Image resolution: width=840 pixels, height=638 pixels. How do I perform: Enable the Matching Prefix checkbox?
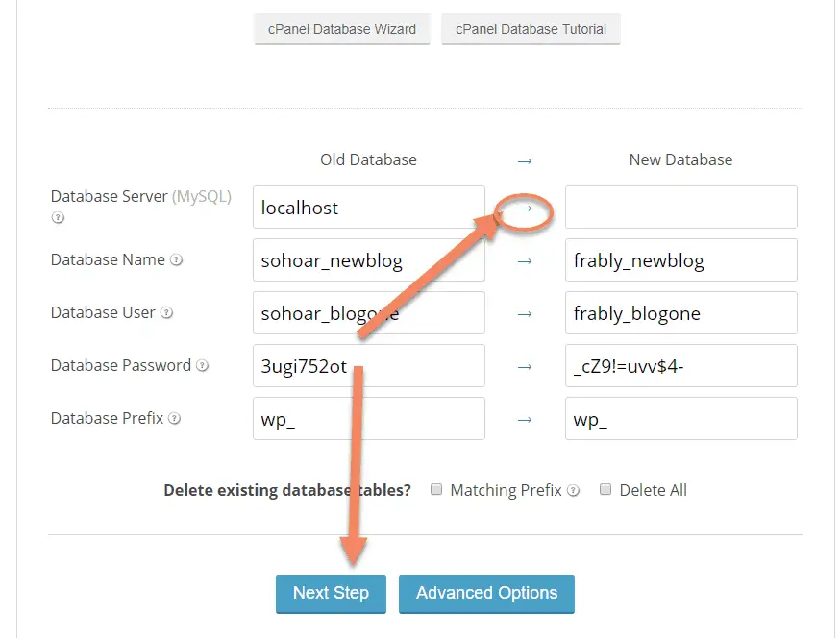point(436,489)
